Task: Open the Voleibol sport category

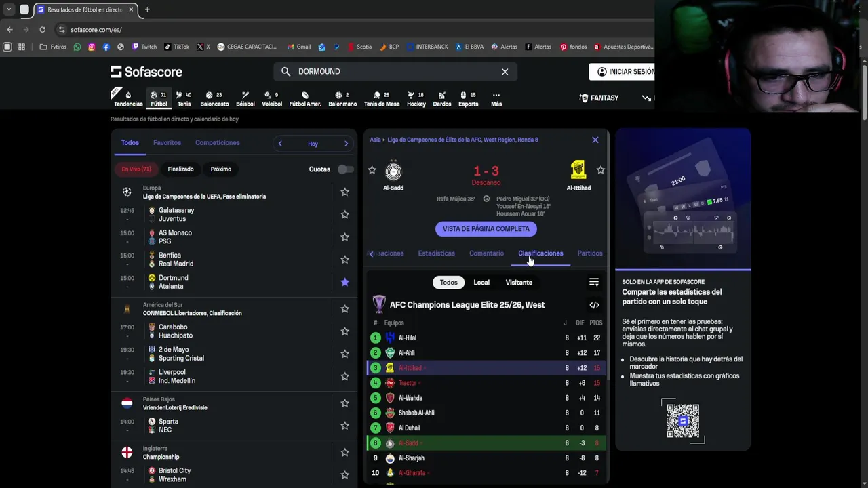Action: point(272,99)
